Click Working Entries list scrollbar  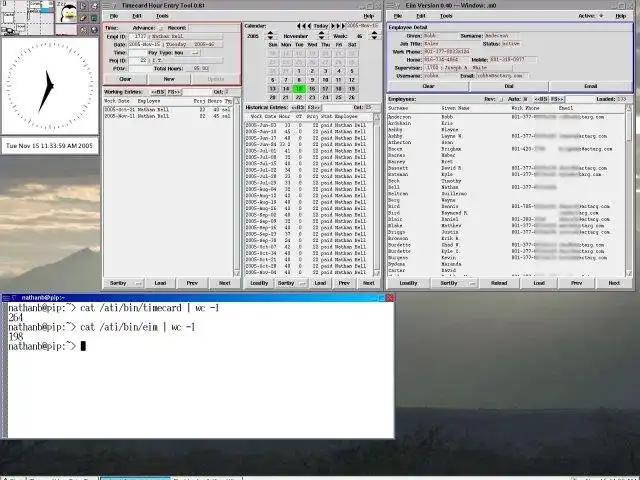click(237, 187)
